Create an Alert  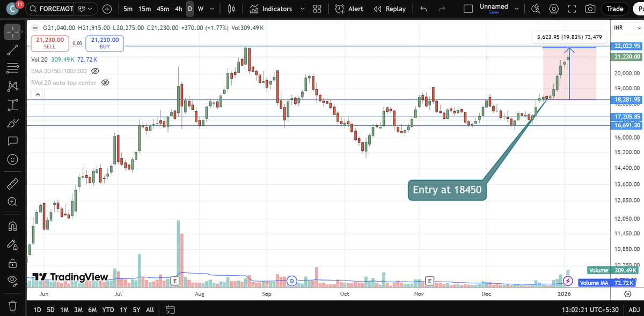click(x=349, y=9)
